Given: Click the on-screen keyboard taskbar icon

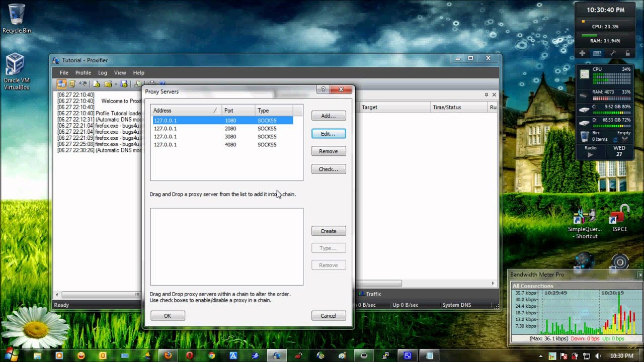Looking at the screenshot, I should [x=124, y=355].
